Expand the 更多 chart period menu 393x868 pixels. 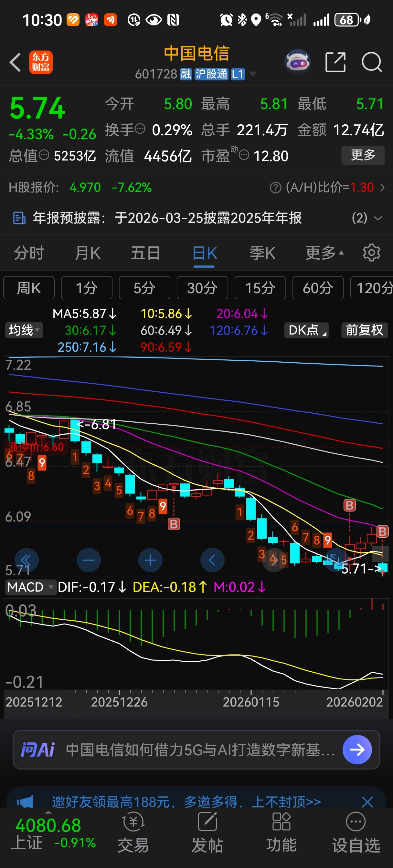pyautogui.click(x=324, y=253)
